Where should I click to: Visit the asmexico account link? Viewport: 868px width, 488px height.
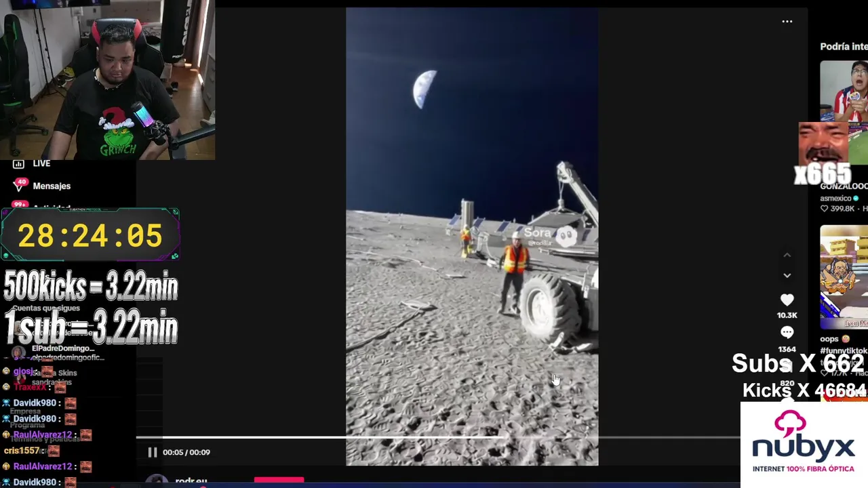pyautogui.click(x=835, y=199)
